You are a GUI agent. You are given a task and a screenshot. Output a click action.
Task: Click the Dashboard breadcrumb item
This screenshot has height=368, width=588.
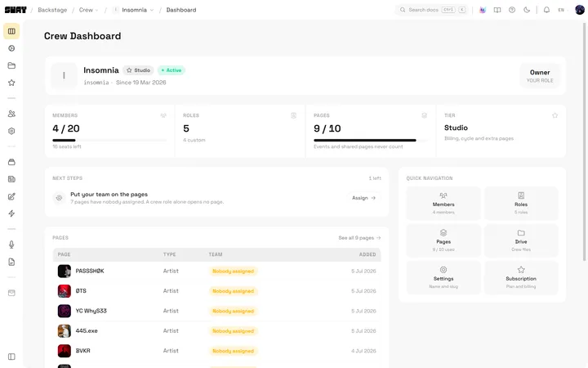tap(181, 10)
